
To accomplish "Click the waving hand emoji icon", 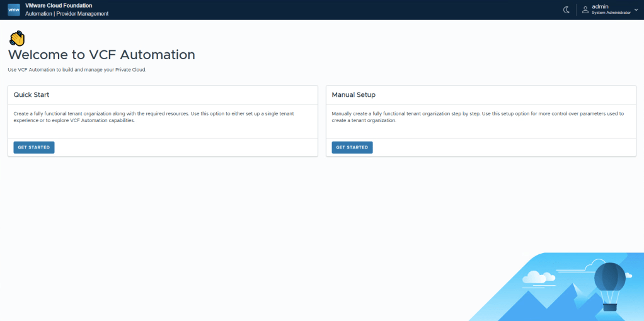I will pyautogui.click(x=16, y=38).
